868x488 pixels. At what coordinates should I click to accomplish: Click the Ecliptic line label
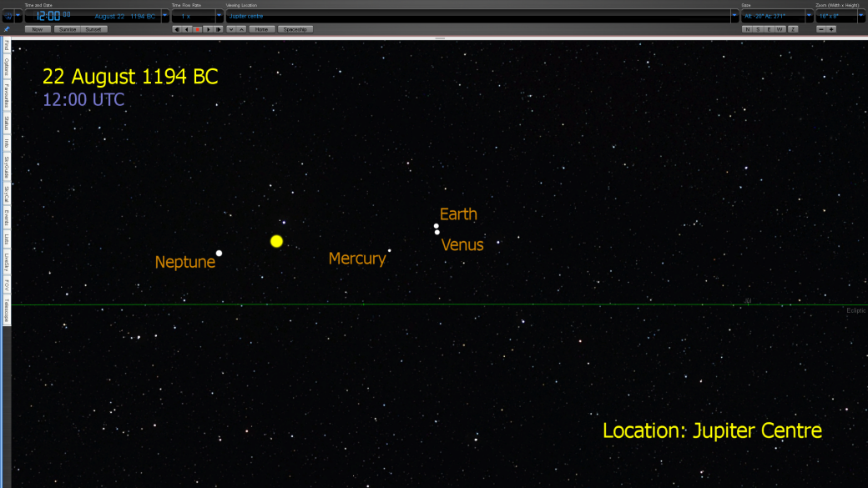(x=855, y=310)
